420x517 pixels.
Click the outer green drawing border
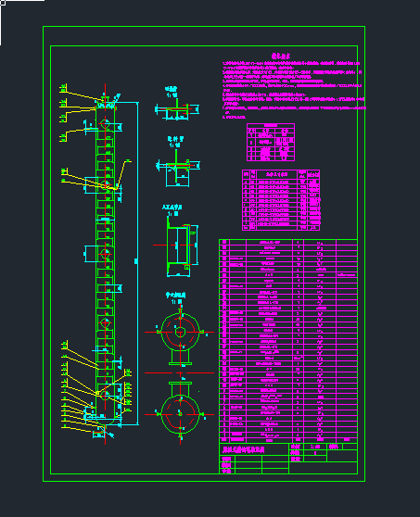pos(204,254)
